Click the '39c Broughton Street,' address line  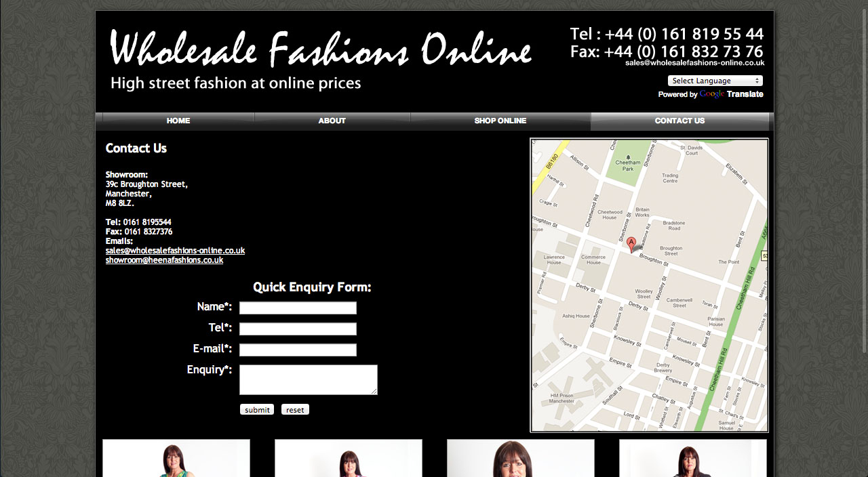(x=146, y=184)
